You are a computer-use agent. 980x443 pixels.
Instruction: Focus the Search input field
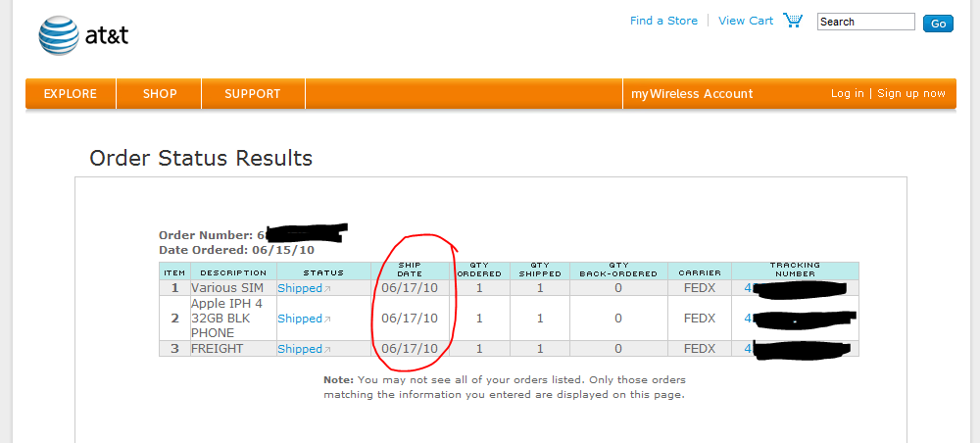[865, 22]
